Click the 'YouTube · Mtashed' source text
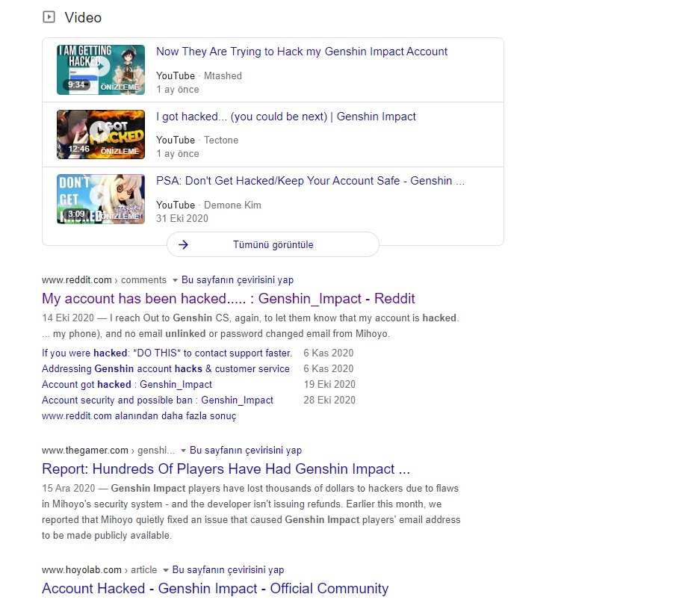This screenshot has width=700, height=600. pyautogui.click(x=199, y=76)
